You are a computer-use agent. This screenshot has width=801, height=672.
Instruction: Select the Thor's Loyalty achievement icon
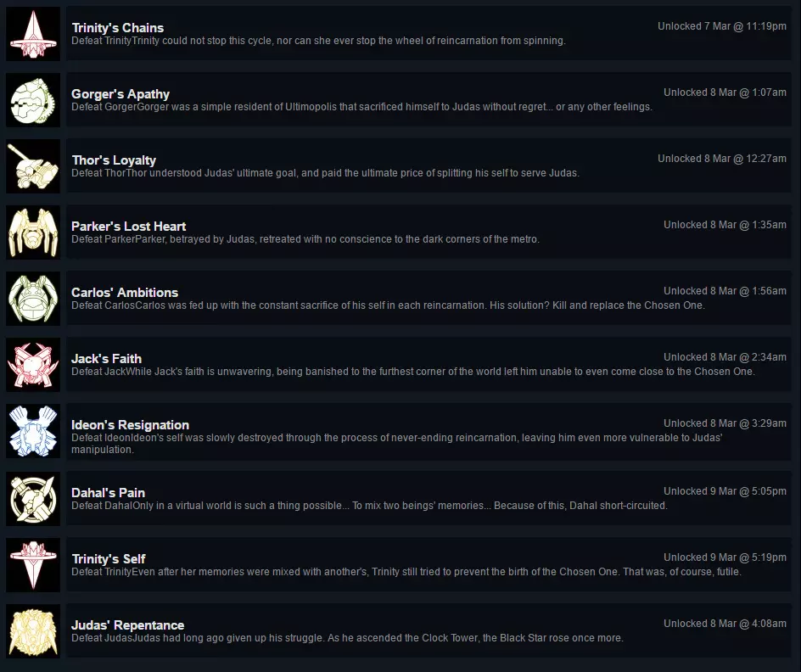tap(33, 166)
